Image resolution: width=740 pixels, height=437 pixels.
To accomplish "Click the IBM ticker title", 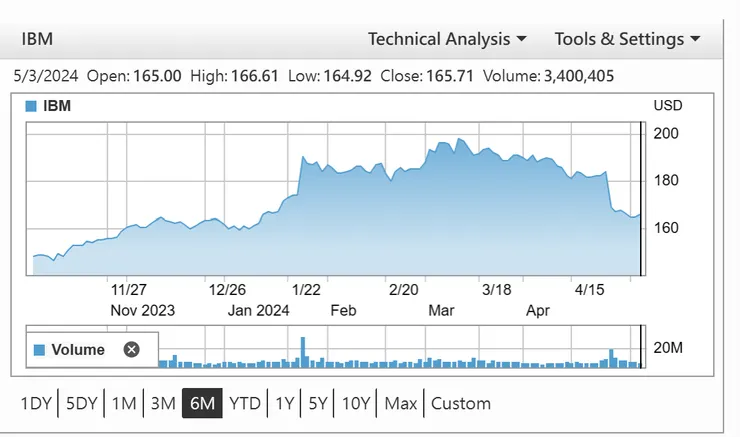I will [x=37, y=40].
